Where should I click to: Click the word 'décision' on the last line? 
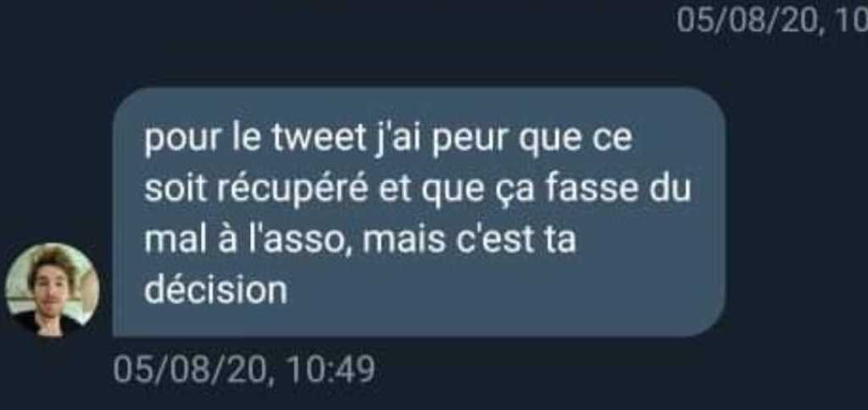216,290
